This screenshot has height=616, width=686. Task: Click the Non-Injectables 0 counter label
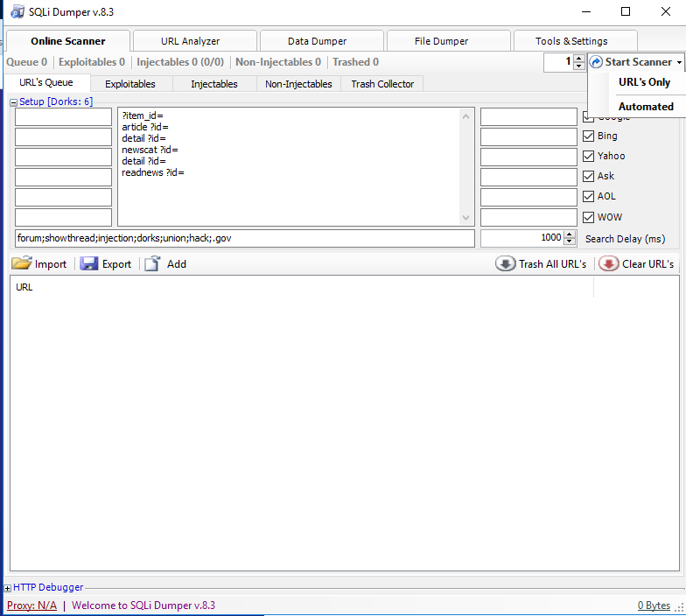coord(278,62)
